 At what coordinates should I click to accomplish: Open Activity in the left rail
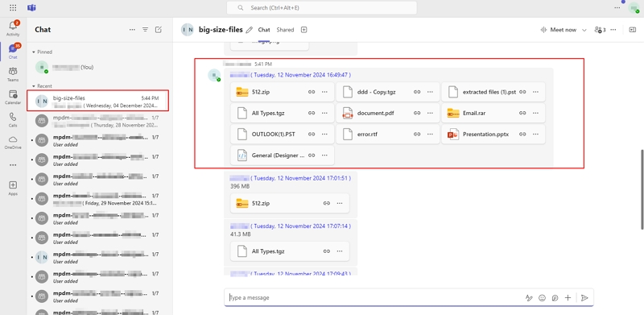(13, 29)
